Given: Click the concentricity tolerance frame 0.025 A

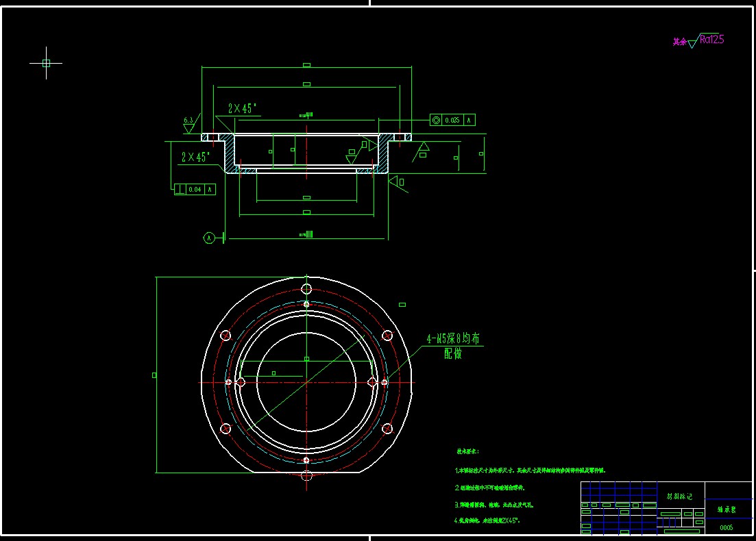Looking at the screenshot, I should click(453, 120).
